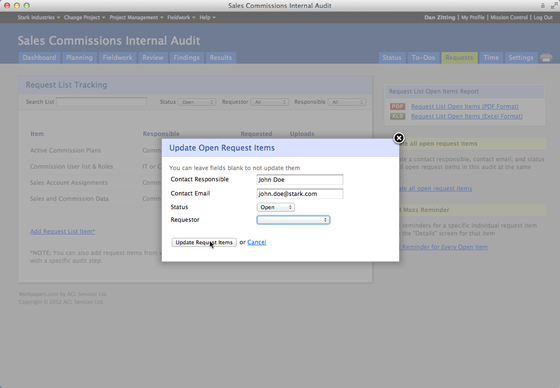Sort by the Uploads column header
This screenshot has height=388, width=560.
(x=302, y=134)
